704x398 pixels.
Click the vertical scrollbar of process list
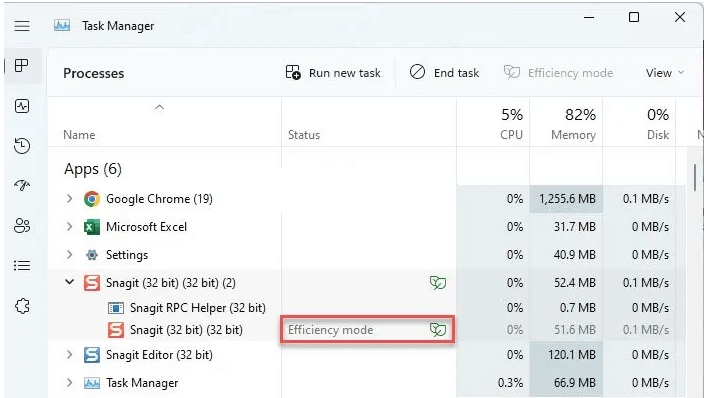point(695,177)
